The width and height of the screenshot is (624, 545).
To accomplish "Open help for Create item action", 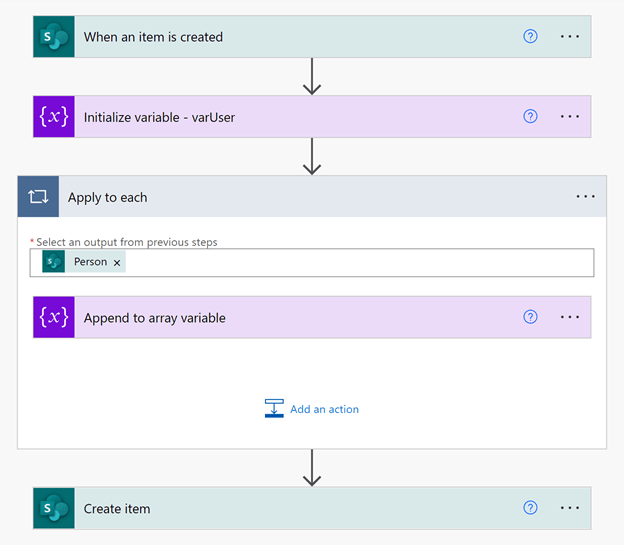I will click(x=530, y=508).
